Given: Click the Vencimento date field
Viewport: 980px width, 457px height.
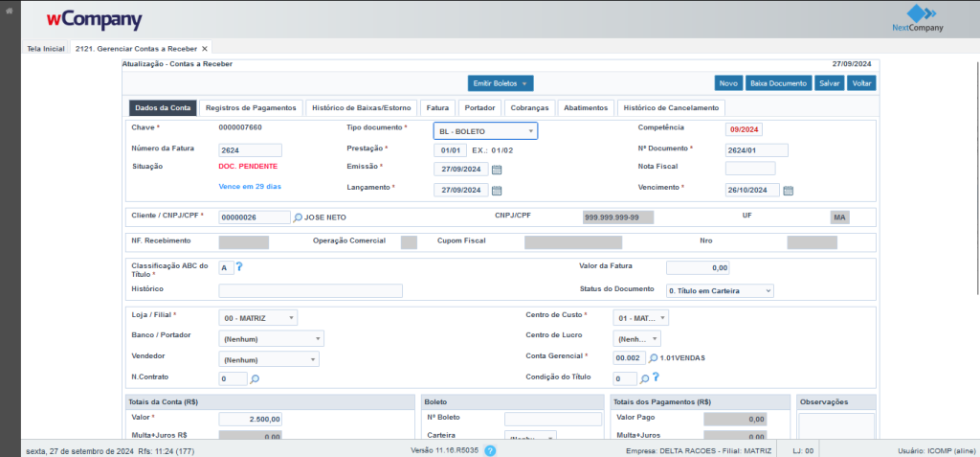Looking at the screenshot, I should tap(752, 190).
